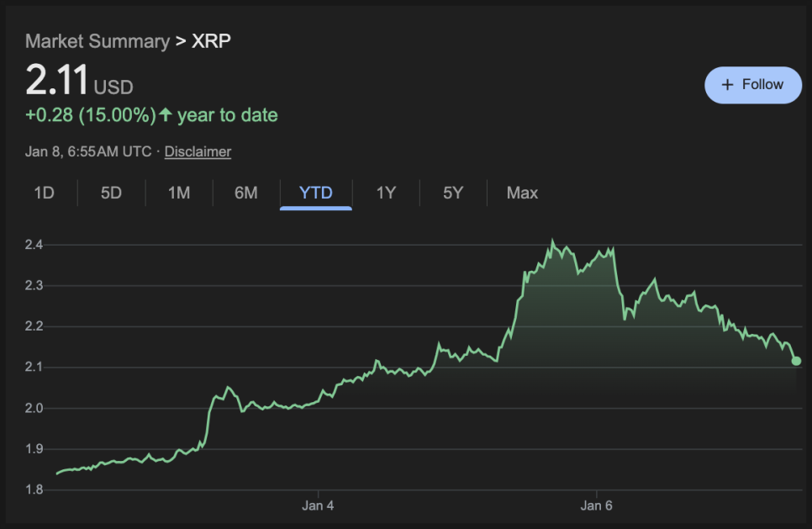Select the 5D time range tab
812x529 pixels.
pos(111,193)
